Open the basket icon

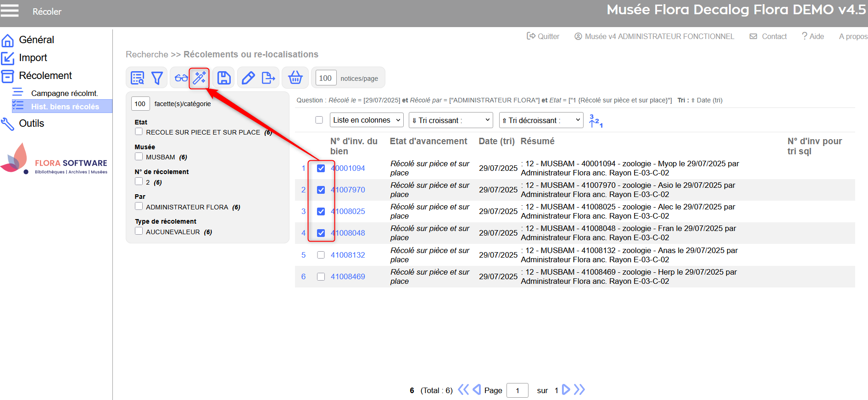coord(295,78)
